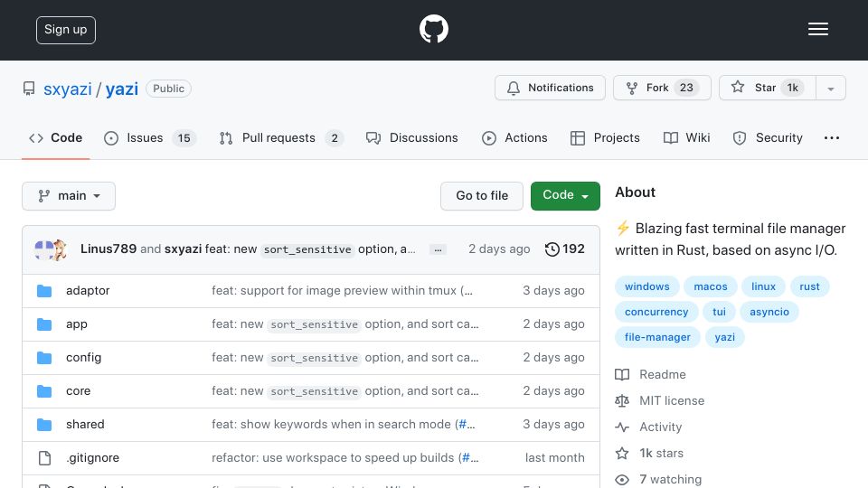Switch to the Code tab

tap(55, 137)
